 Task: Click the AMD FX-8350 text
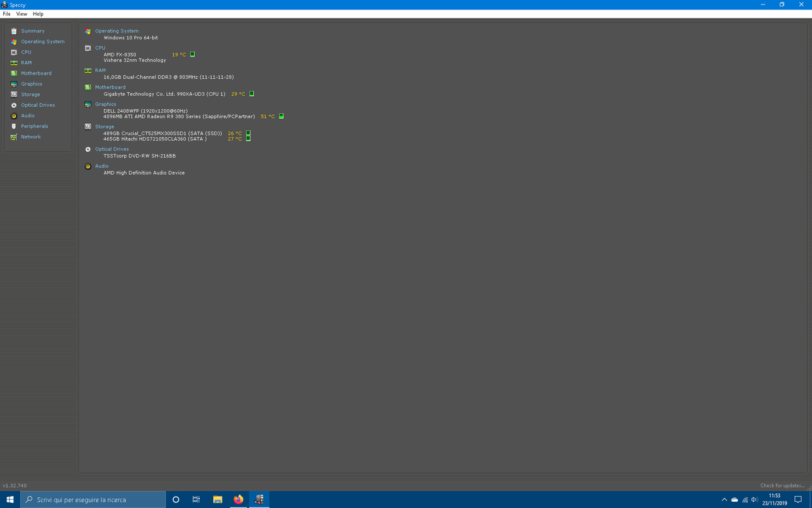point(120,55)
